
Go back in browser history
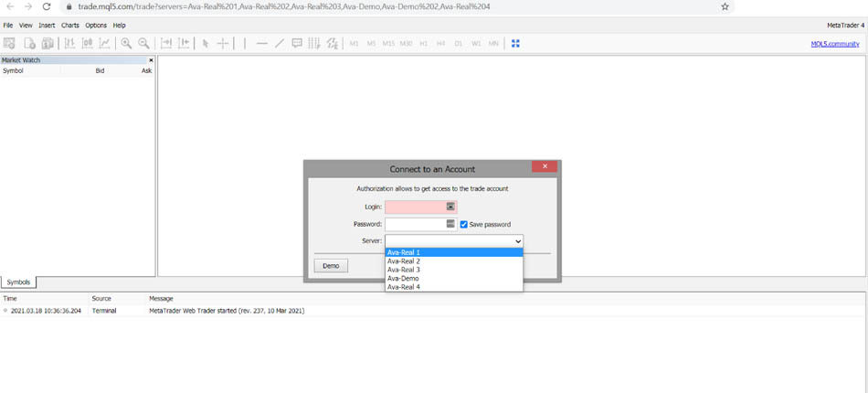[10, 6]
